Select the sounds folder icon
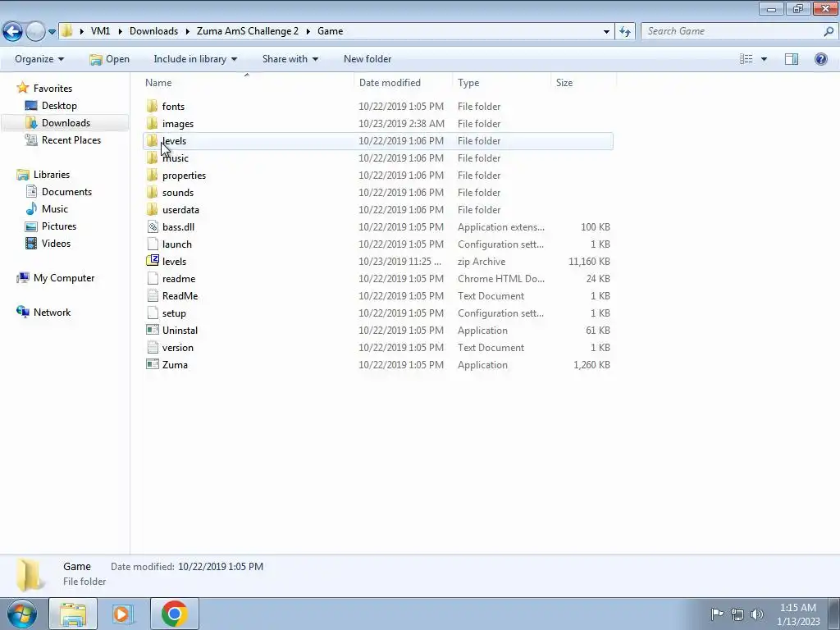Viewport: 840px width, 630px height. click(x=152, y=192)
